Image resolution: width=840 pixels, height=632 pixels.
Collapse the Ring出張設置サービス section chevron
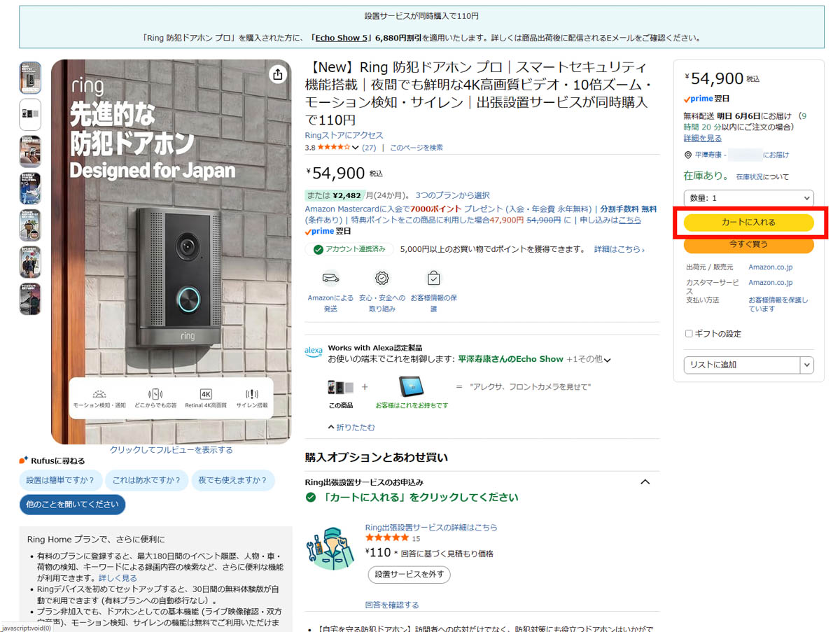pyautogui.click(x=645, y=482)
